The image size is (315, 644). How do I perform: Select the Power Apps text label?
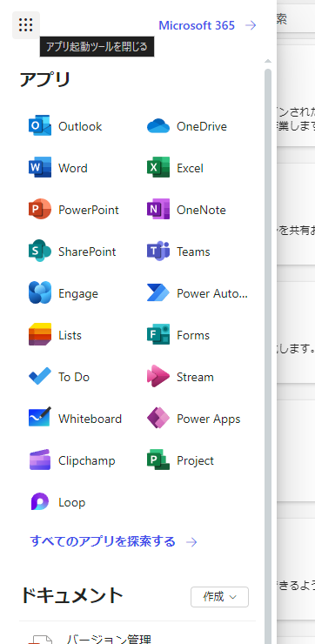(x=208, y=419)
